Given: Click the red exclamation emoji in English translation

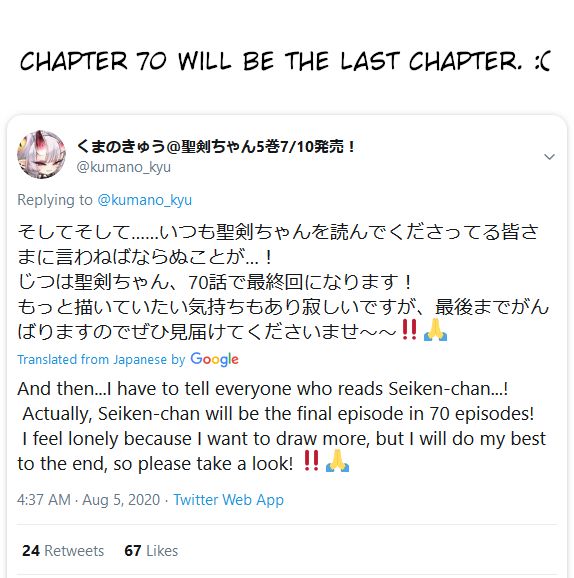Looking at the screenshot, I should 311,461.
